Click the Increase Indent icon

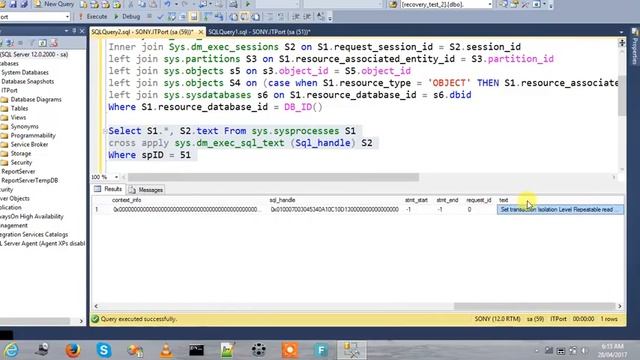pos(307,17)
